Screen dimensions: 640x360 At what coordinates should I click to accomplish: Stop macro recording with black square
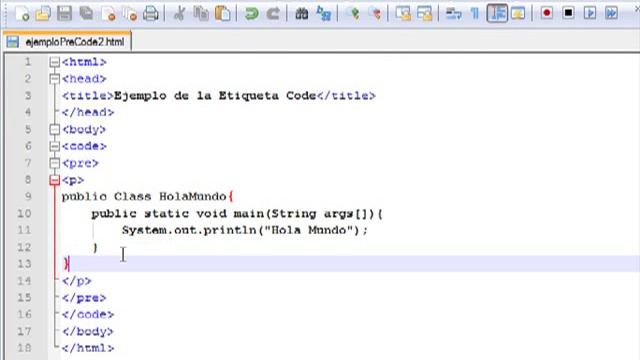click(568, 13)
